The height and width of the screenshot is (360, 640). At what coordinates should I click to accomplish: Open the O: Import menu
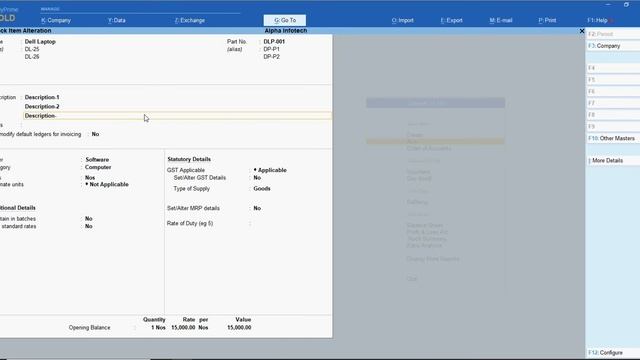[402, 20]
